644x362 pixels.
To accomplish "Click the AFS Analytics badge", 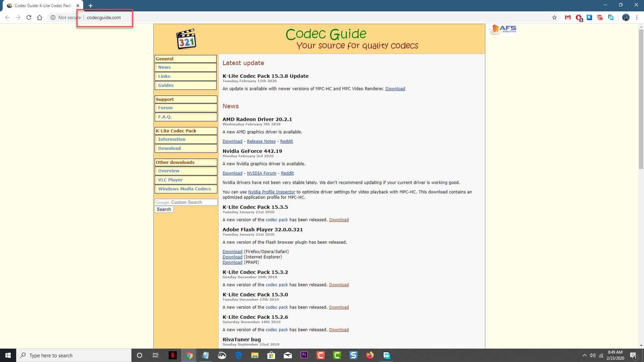I will tap(503, 29).
